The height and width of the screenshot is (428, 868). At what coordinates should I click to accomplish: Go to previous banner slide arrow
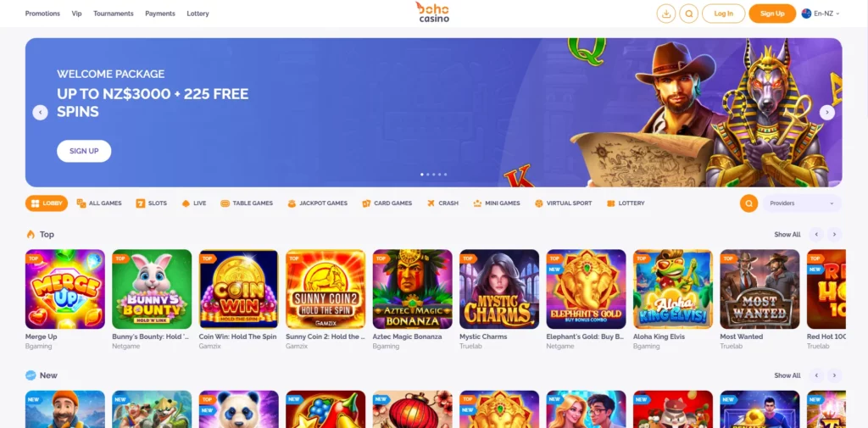40,113
